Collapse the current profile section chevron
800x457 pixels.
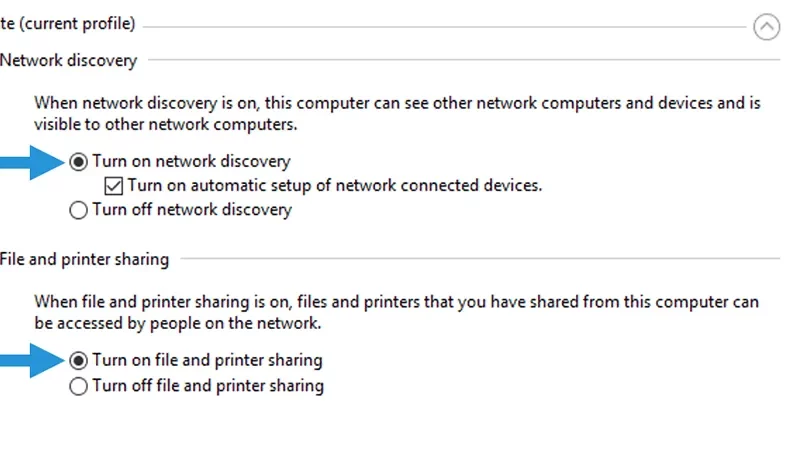[x=766, y=27]
